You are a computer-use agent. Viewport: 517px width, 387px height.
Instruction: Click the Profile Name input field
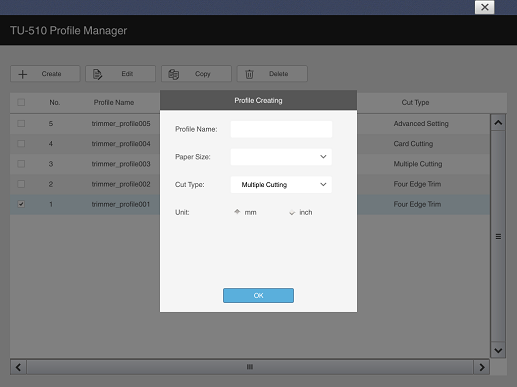281,129
